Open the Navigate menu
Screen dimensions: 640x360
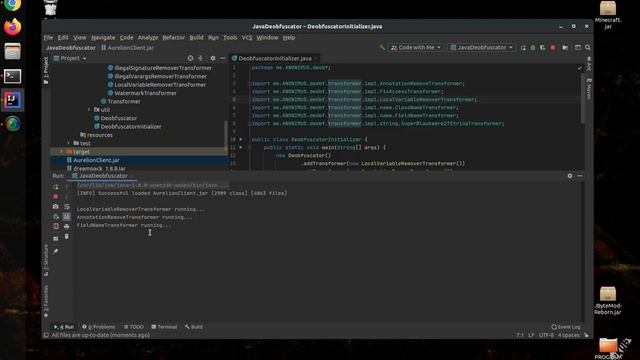(x=103, y=38)
